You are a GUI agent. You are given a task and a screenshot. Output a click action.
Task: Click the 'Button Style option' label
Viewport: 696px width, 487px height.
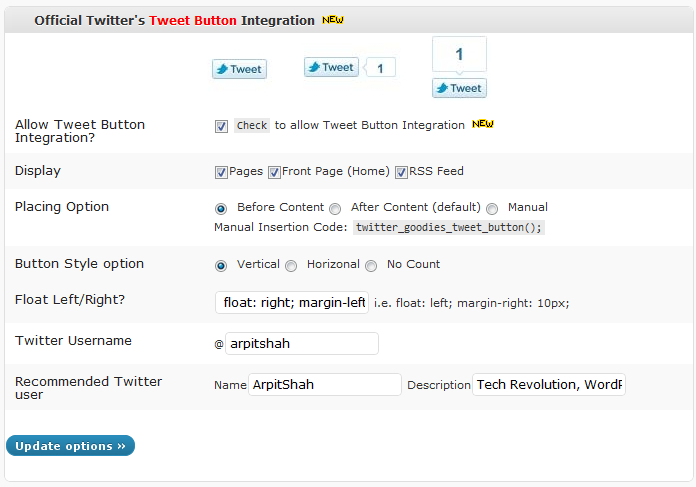pyautogui.click(x=79, y=264)
